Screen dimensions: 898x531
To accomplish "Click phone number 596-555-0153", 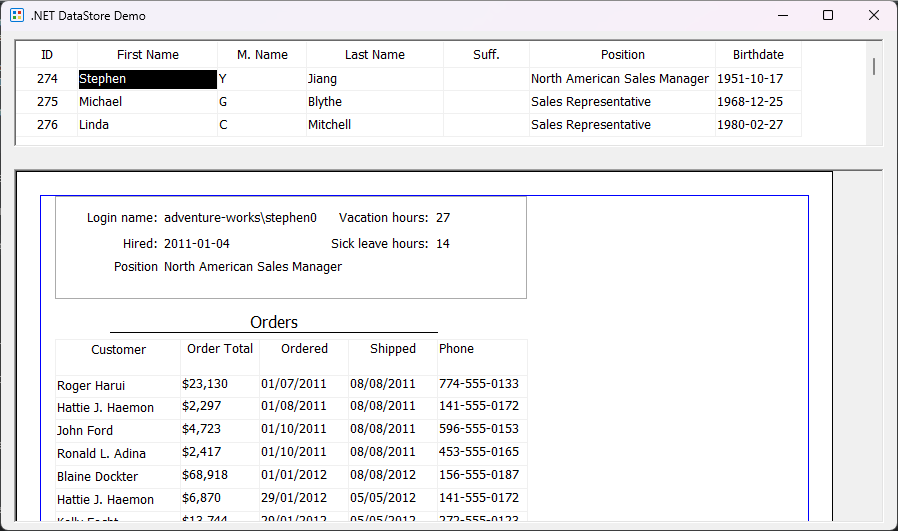I will click(478, 430).
